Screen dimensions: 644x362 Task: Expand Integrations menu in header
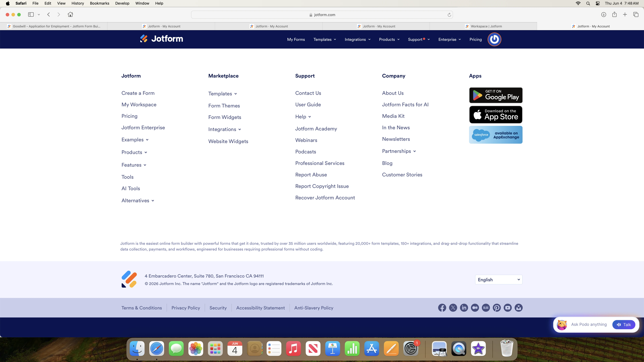[x=358, y=40]
